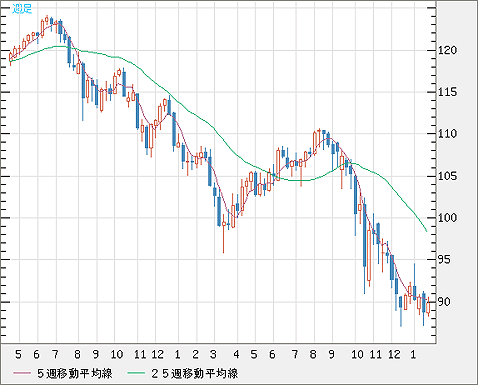Click the month 3 label on time axis
The height and width of the screenshot is (385, 478).
pyautogui.click(x=213, y=354)
